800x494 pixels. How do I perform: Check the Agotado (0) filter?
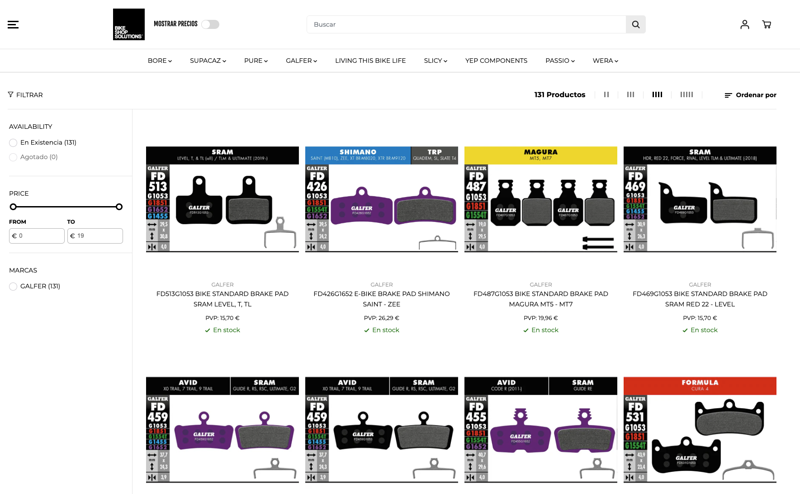coord(13,157)
